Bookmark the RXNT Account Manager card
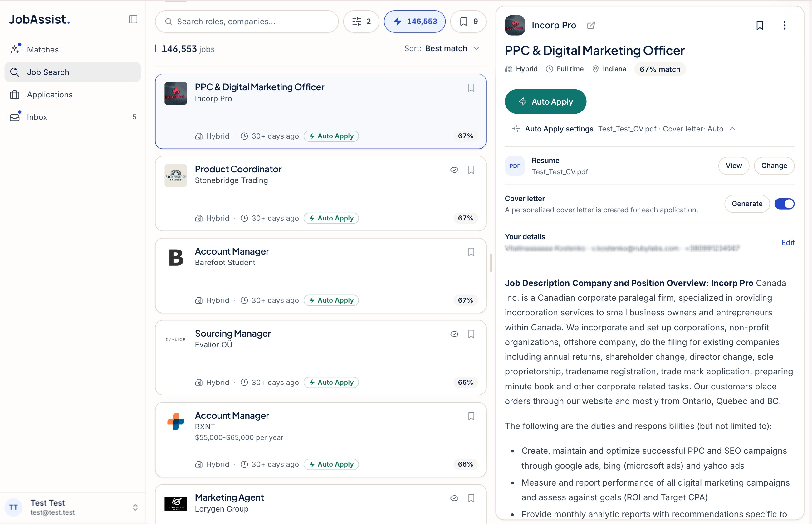The image size is (812, 524). click(471, 416)
